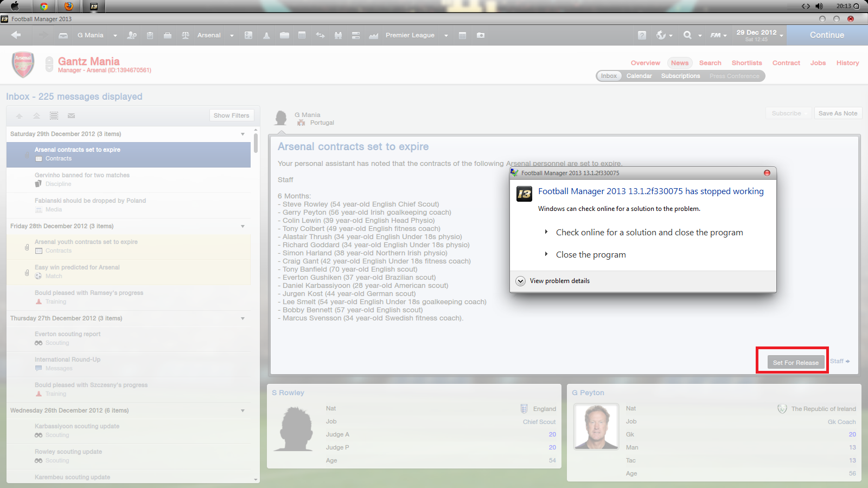Select International Round-Up message

[129, 364]
